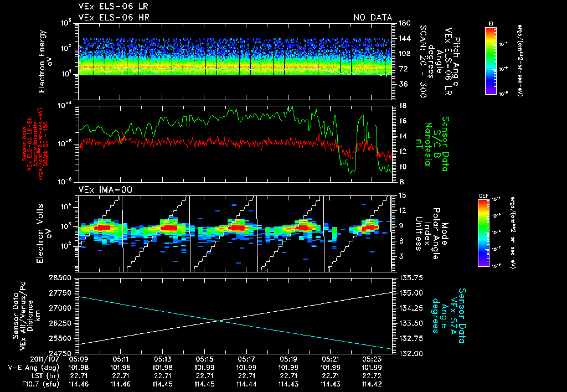Click the 15 polar index tick label
This screenshot has height=392, width=567.
[403, 195]
